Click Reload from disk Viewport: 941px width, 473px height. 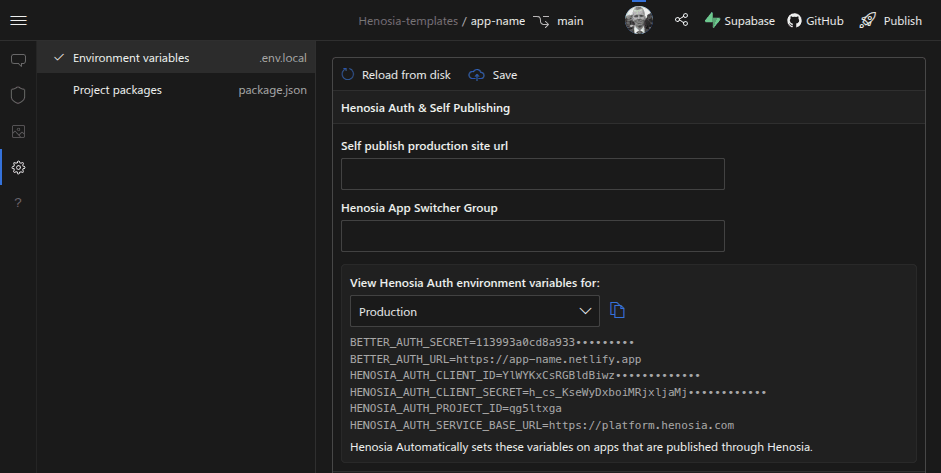click(x=396, y=75)
